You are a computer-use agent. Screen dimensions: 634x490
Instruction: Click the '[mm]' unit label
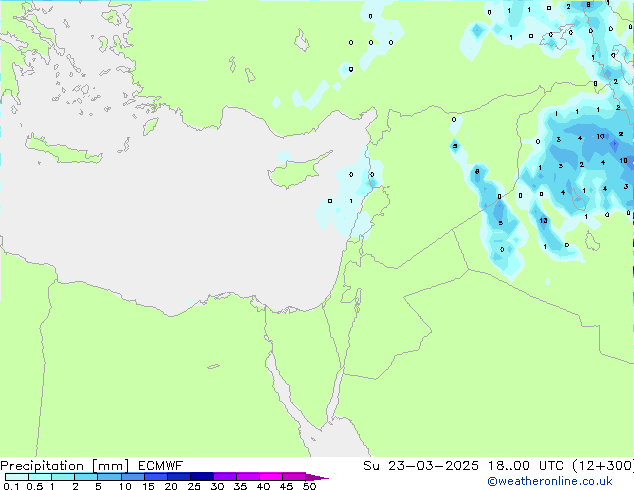110,466
